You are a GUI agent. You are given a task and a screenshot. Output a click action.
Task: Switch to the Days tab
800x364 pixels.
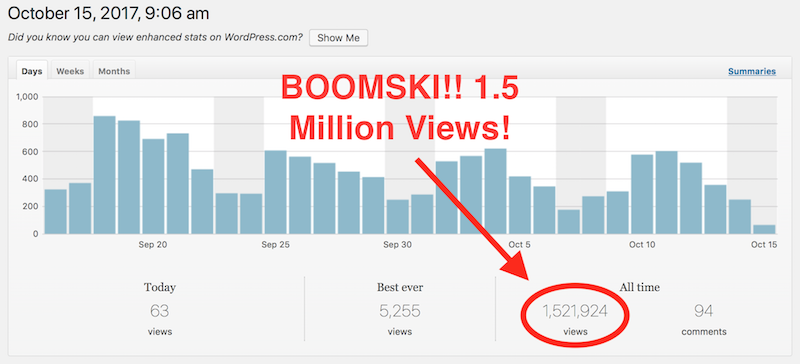[32, 71]
